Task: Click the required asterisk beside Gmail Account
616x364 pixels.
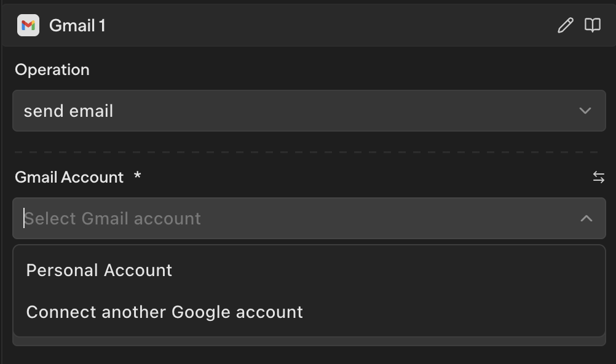Action: coord(136,177)
